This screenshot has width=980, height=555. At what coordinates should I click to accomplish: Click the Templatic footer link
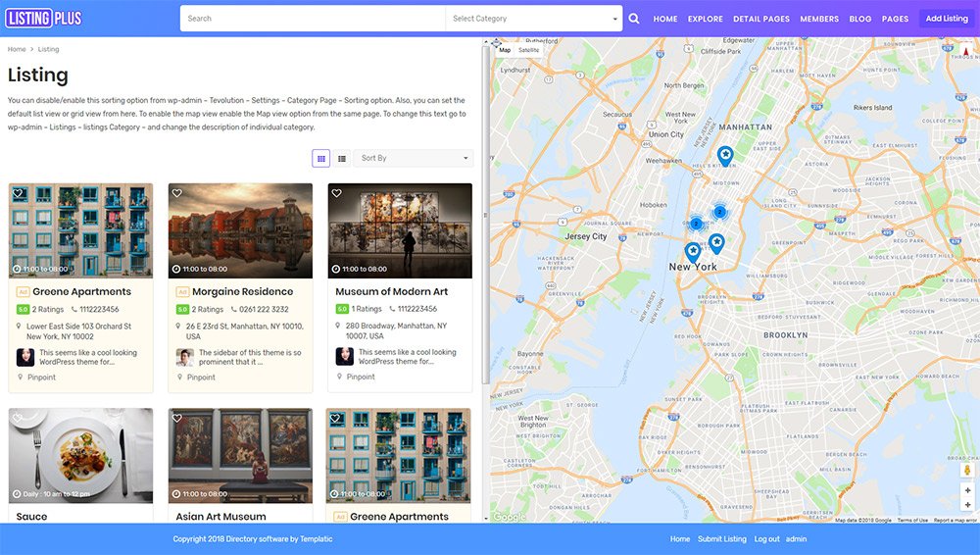click(317, 538)
